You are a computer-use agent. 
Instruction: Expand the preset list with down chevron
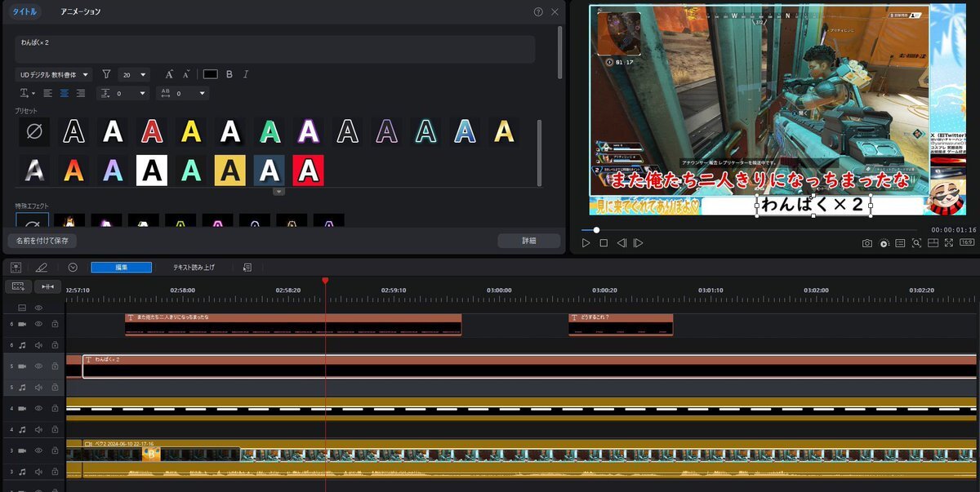pos(278,192)
